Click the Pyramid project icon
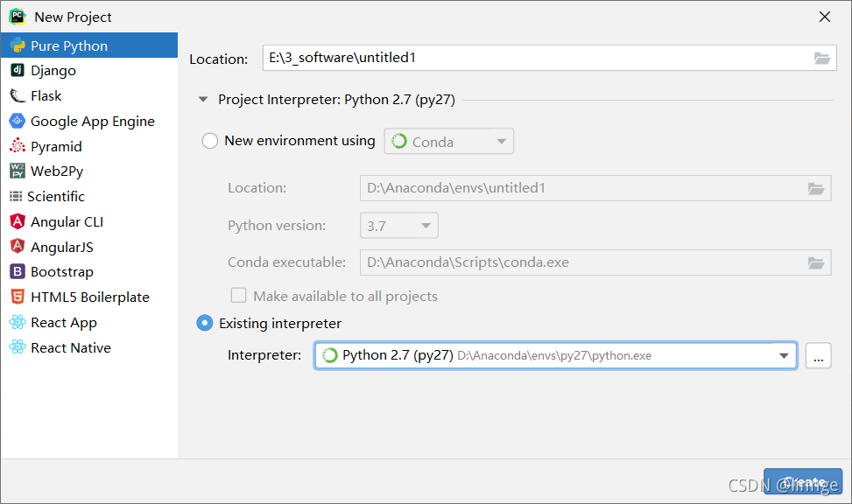The width and height of the screenshot is (852, 504). 19,145
